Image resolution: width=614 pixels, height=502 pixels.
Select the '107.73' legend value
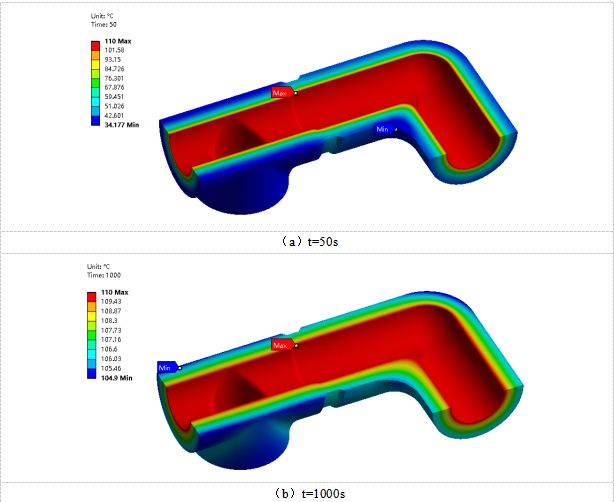[x=111, y=330]
